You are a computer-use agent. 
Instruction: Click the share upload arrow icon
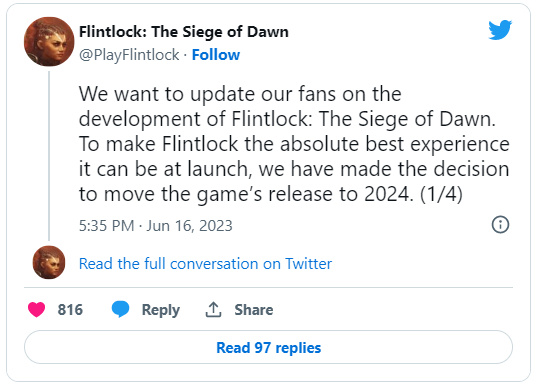click(213, 309)
